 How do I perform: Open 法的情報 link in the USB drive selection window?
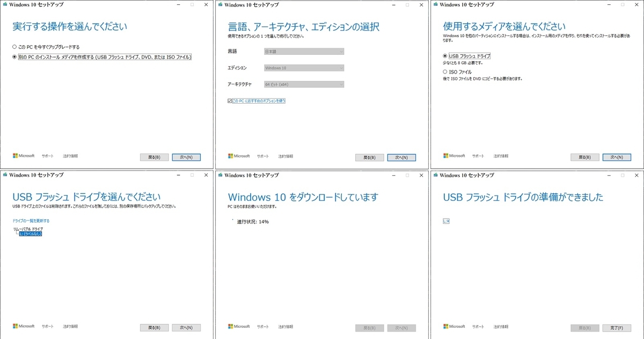70,326
